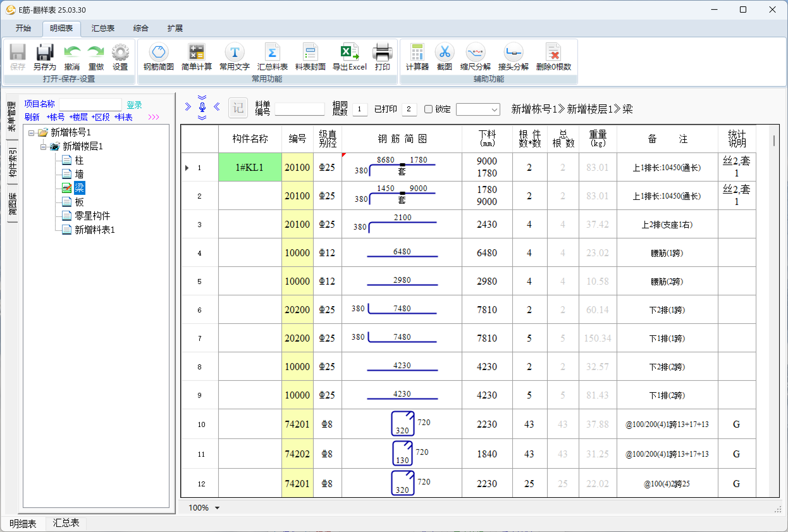Open the 简单计算 calculator tool
Image resolution: width=788 pixels, height=532 pixels.
coord(196,52)
